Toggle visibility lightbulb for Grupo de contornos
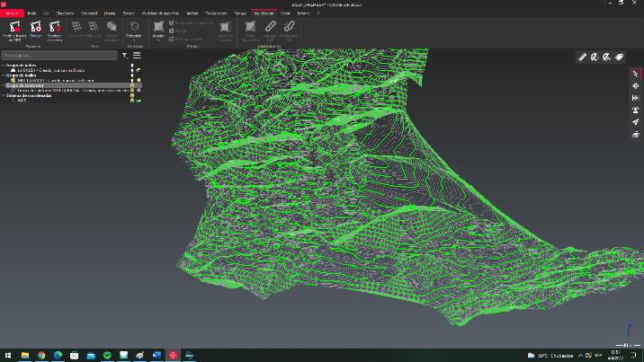Screen dimensions: 644x362 point(132,85)
